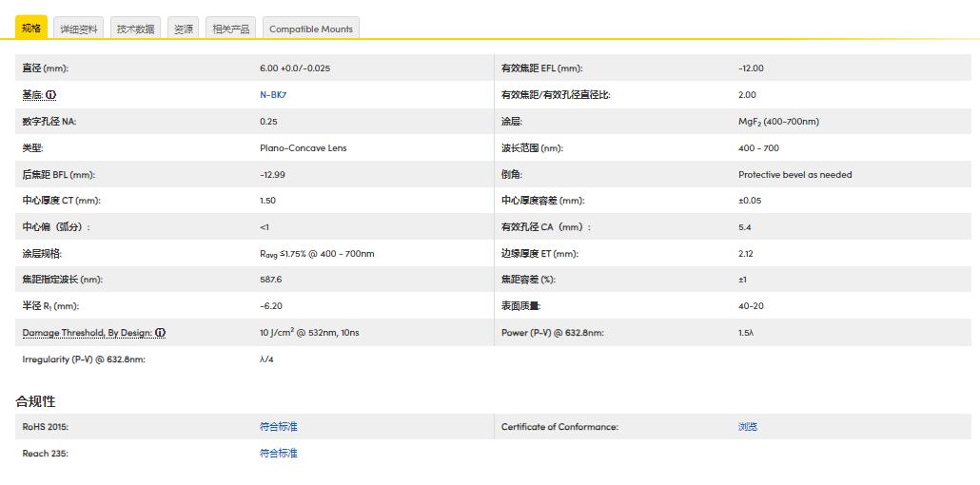980x485 pixels.
Task: Click the 焦距指定波长 (nm) label
Action: pyautogui.click(x=63, y=280)
